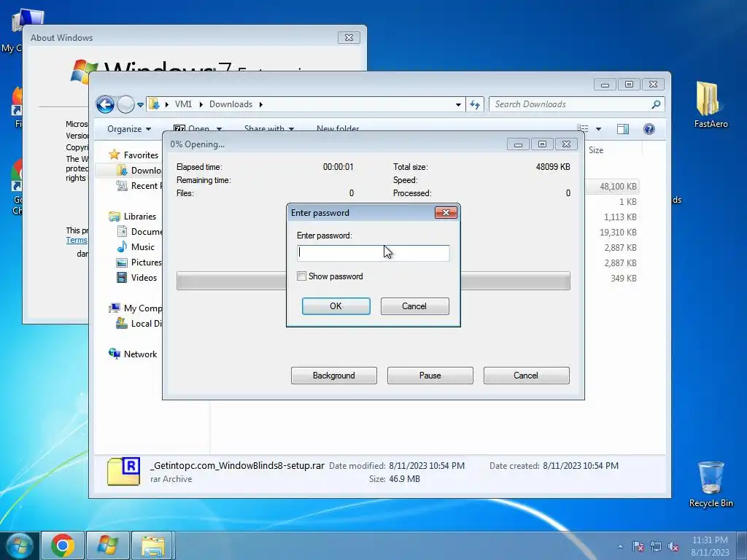Click the rar archive icon in details pane
The width and height of the screenshot is (747, 560).
pos(123,472)
